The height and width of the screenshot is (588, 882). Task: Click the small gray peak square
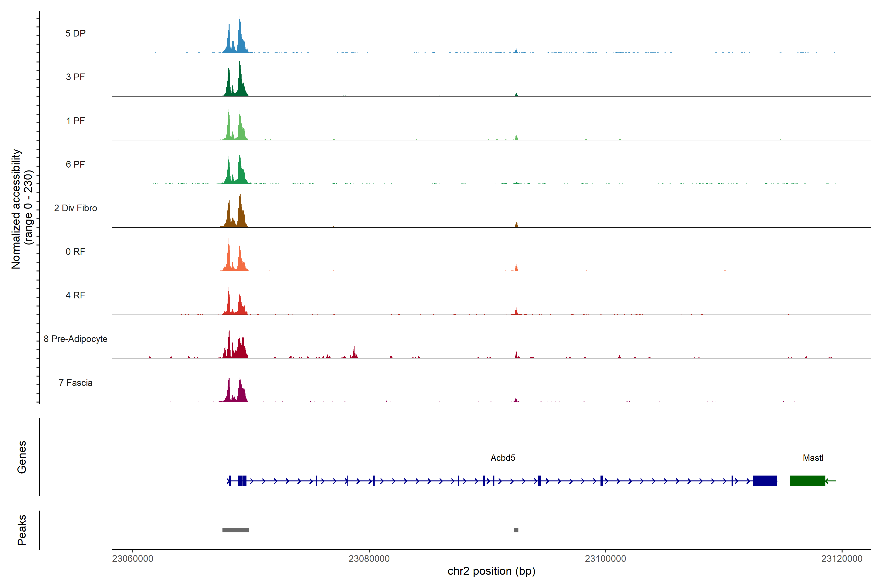(x=516, y=530)
